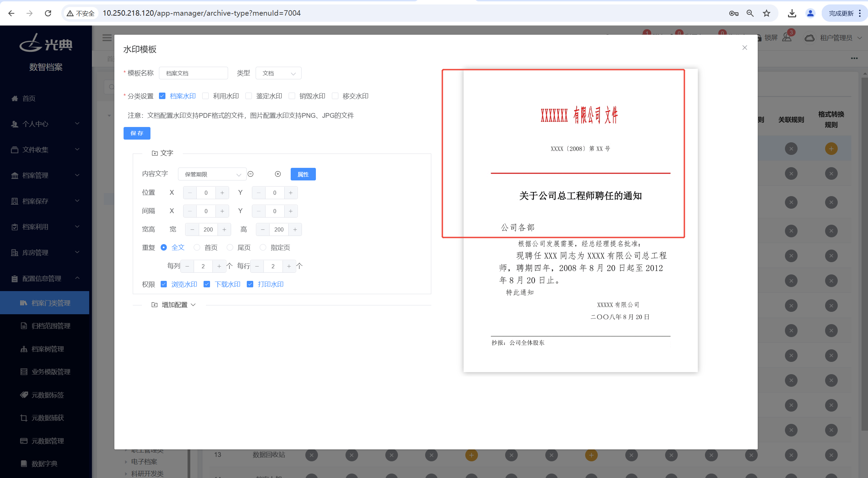Uncheck 浏览水印 permission

click(x=164, y=284)
